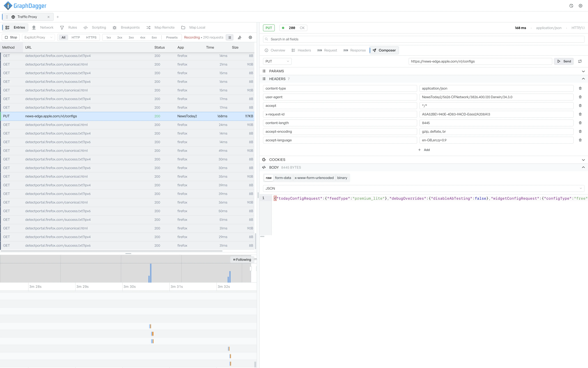Grab the Traffic Proxy tab drag handle

pyautogui.click(x=7, y=17)
